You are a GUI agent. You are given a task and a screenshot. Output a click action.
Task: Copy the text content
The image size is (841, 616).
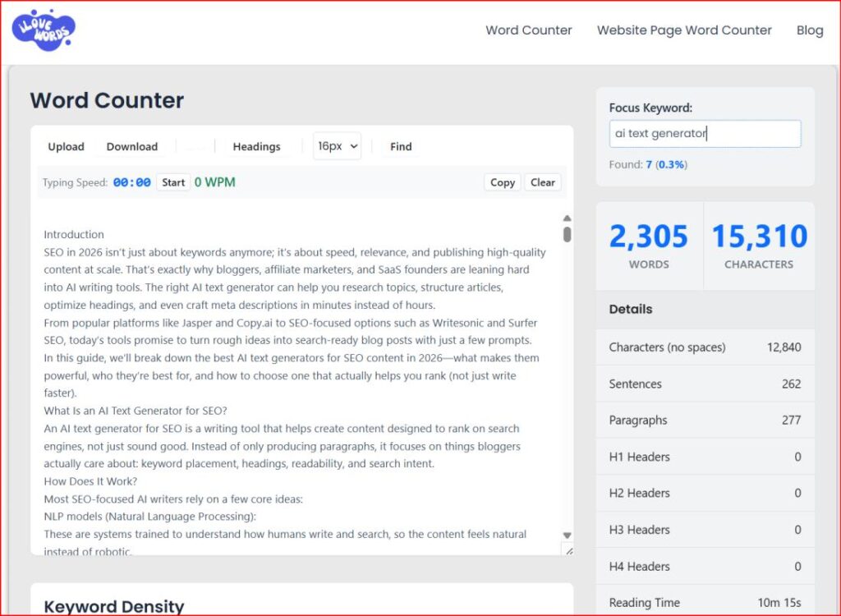(x=502, y=182)
